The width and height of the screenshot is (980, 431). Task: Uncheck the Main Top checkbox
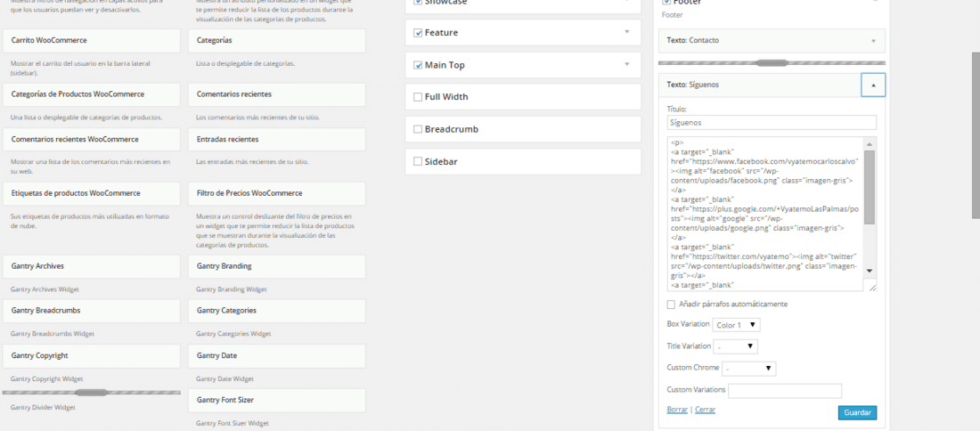click(418, 65)
